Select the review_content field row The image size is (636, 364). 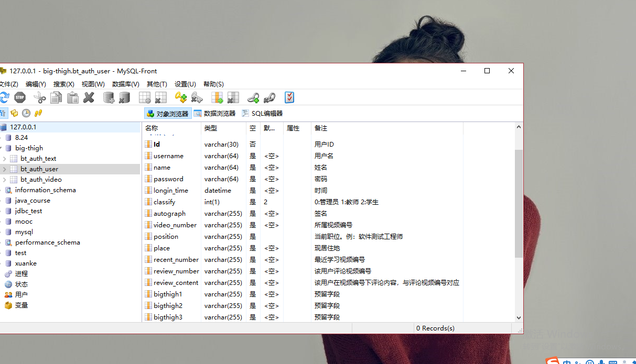pyautogui.click(x=303, y=283)
